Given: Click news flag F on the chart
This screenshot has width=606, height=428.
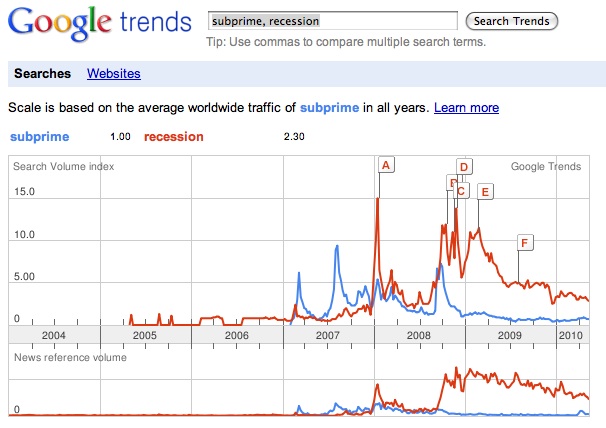Looking at the screenshot, I should tap(524, 242).
